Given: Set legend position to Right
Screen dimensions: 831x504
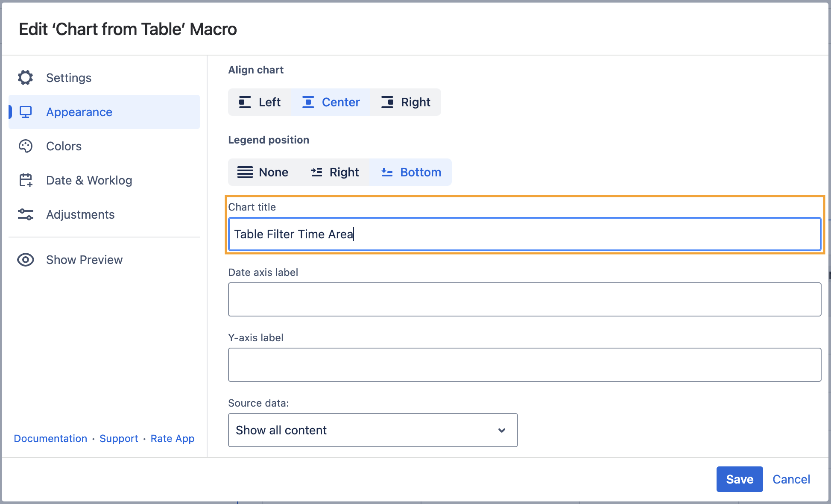Looking at the screenshot, I should pos(334,172).
